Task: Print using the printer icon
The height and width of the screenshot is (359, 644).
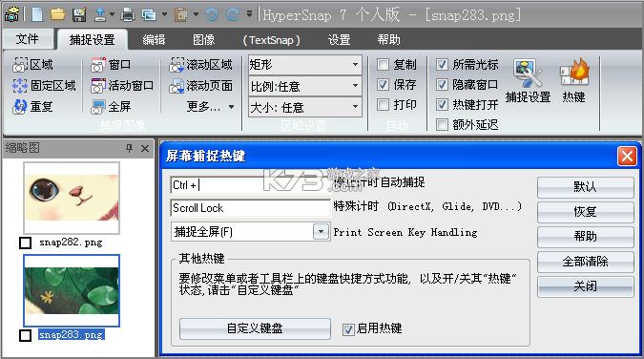Action: (x=128, y=15)
